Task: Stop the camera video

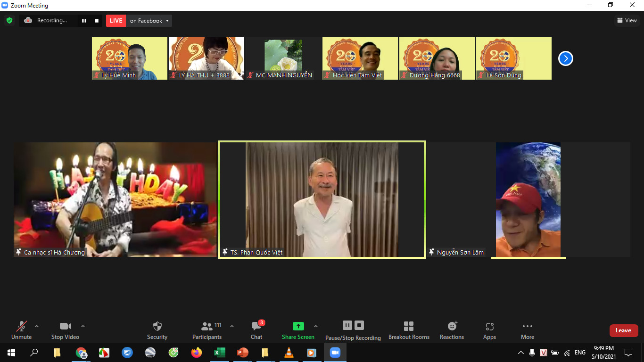Action: [65, 330]
